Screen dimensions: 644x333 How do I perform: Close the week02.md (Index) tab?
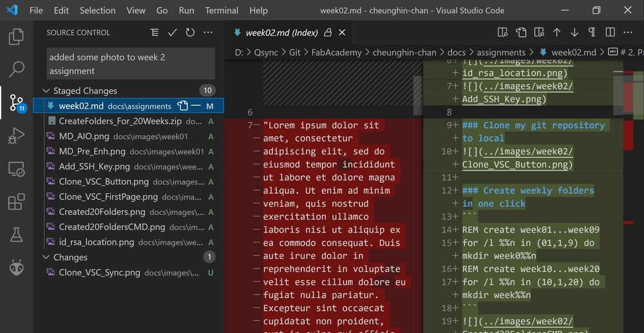pos(342,33)
